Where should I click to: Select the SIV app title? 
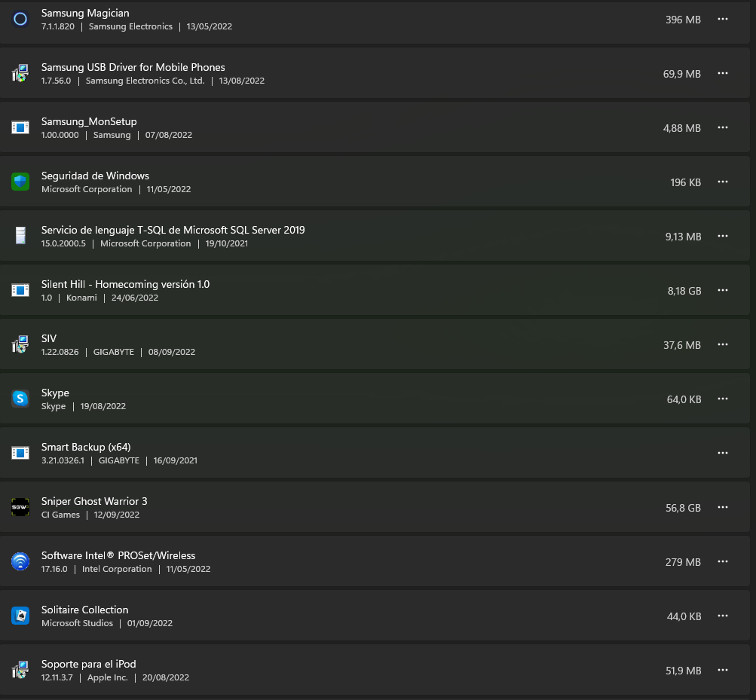[49, 339]
